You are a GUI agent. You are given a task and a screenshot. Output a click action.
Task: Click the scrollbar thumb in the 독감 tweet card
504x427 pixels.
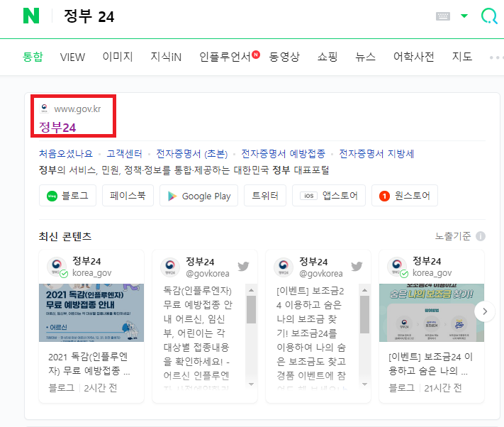click(x=252, y=310)
